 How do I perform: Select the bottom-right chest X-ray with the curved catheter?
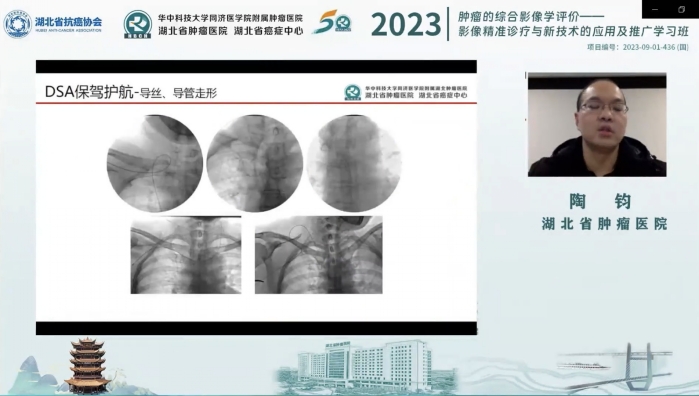[x=318, y=255]
